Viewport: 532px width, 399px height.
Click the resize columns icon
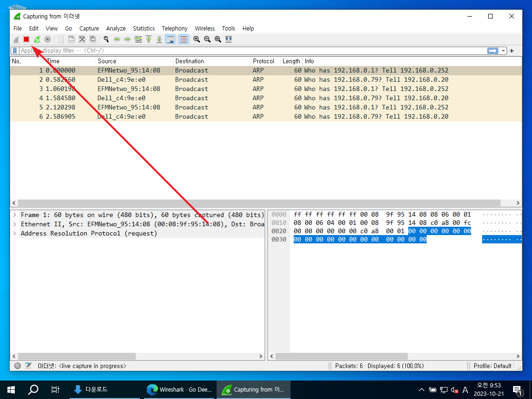tap(229, 39)
